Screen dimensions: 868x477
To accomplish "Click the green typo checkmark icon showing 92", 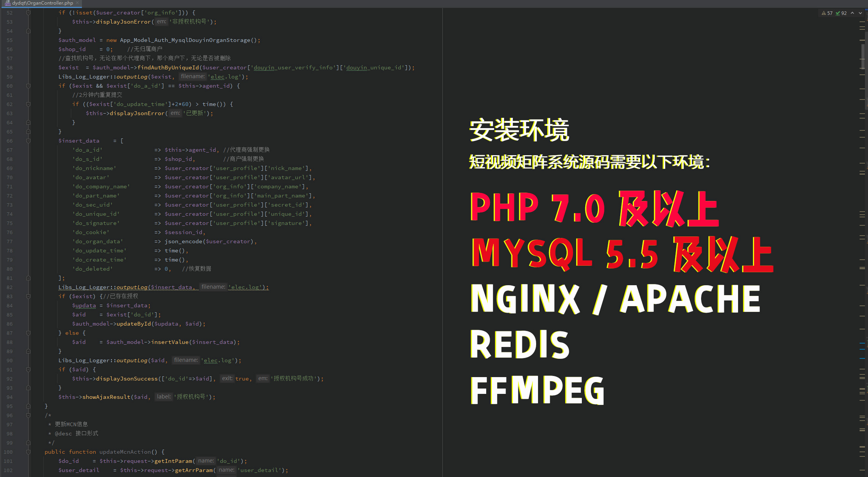I will [x=838, y=13].
